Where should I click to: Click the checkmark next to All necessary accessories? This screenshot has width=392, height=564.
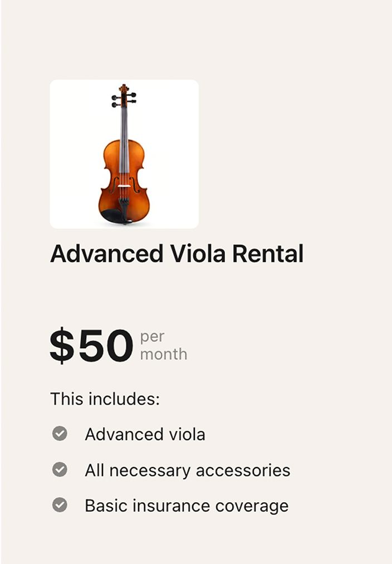tap(60, 470)
